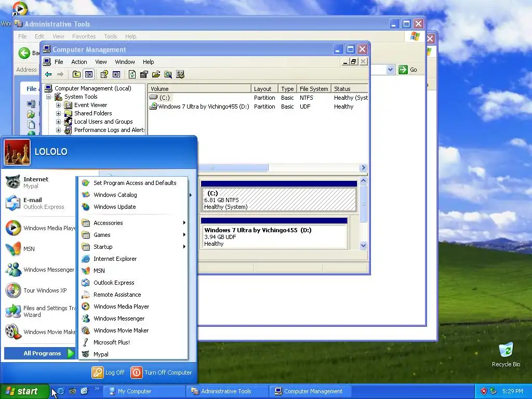Click down arrow of disk view scrollbar
Screen dimensions: 532x399
tap(363, 245)
